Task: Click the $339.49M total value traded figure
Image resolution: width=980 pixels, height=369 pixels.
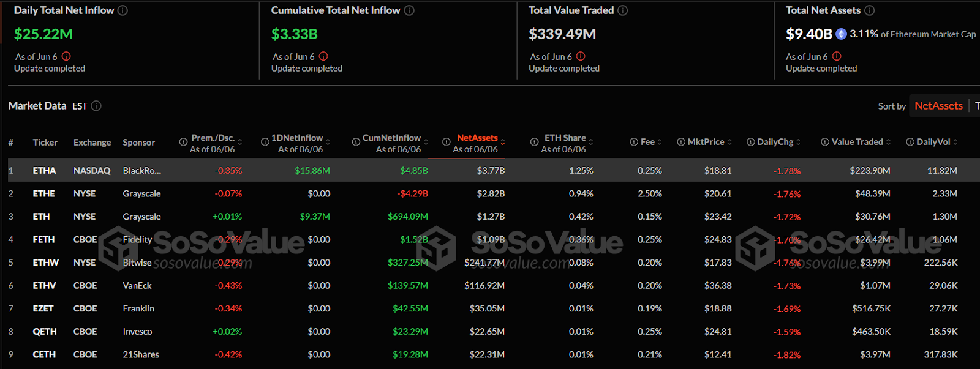Action: (x=562, y=34)
